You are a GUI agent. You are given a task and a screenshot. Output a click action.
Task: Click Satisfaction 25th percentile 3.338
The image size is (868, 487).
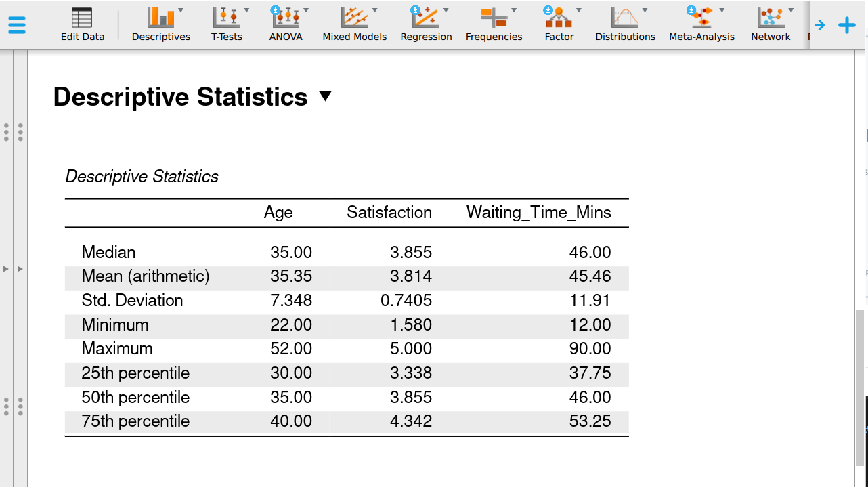click(x=411, y=373)
